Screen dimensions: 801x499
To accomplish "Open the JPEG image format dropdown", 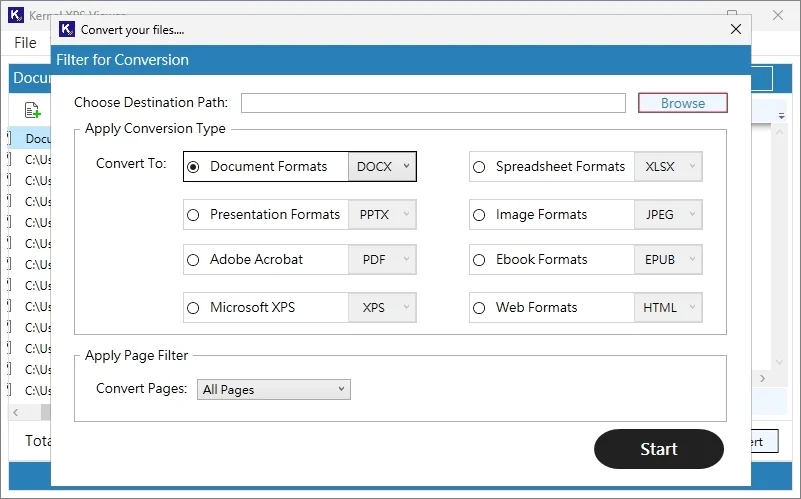I will click(668, 215).
